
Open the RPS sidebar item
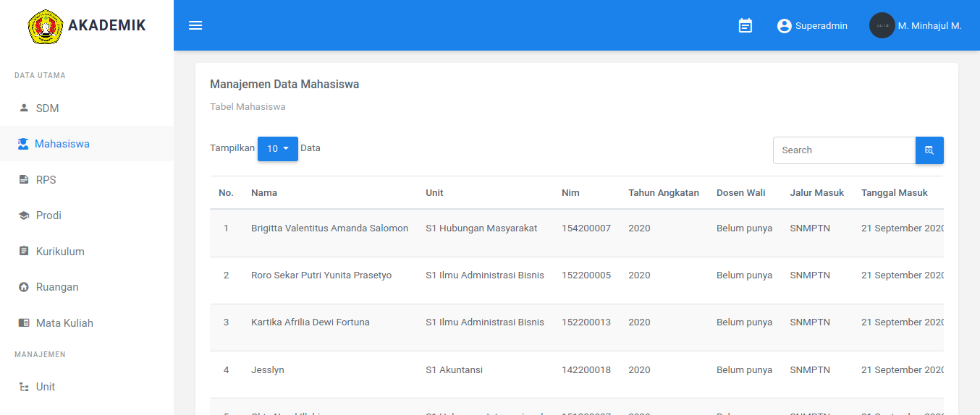click(87, 179)
